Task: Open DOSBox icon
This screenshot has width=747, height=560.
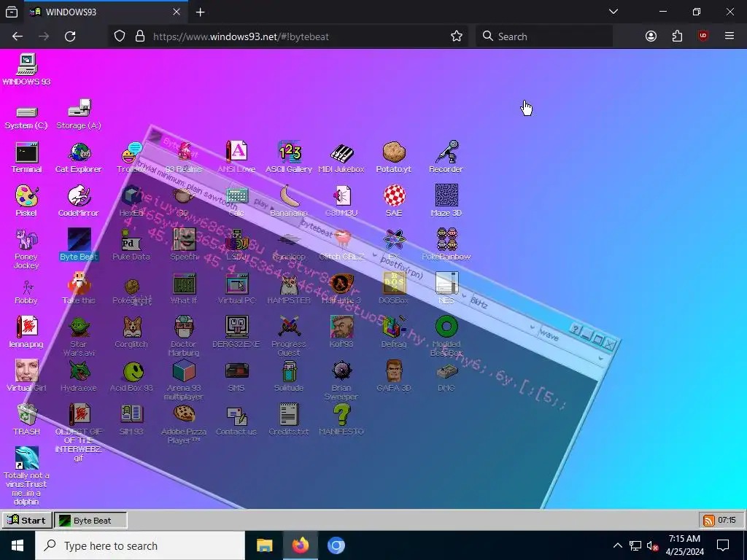Action: coord(394,283)
